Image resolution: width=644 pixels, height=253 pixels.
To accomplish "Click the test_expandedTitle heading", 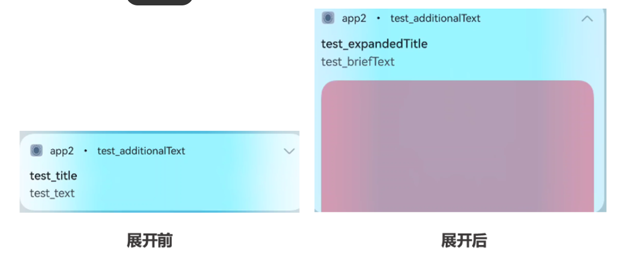I will (374, 44).
